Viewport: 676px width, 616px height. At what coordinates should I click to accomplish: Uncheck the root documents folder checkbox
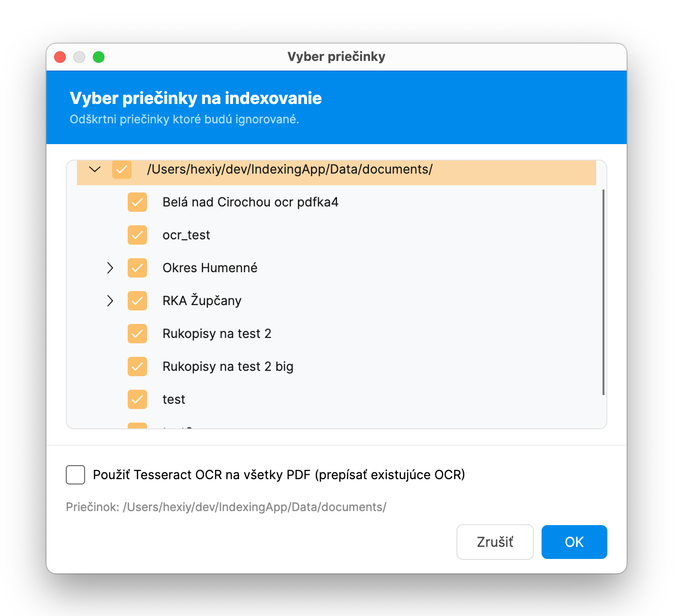pyautogui.click(x=122, y=170)
